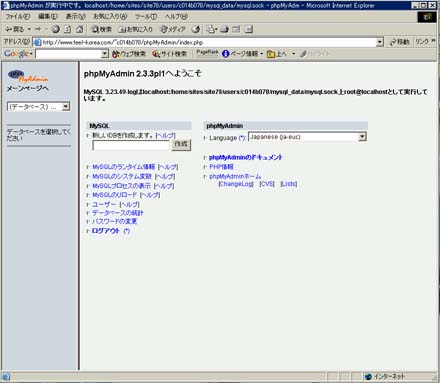Open the phpMyAdmin documentation (ドキュメント) link
Viewport: 440px width, 383px height.
point(246,157)
